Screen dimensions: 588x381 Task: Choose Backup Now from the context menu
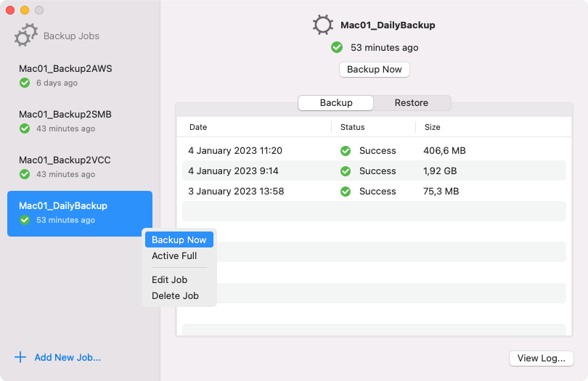pyautogui.click(x=179, y=239)
